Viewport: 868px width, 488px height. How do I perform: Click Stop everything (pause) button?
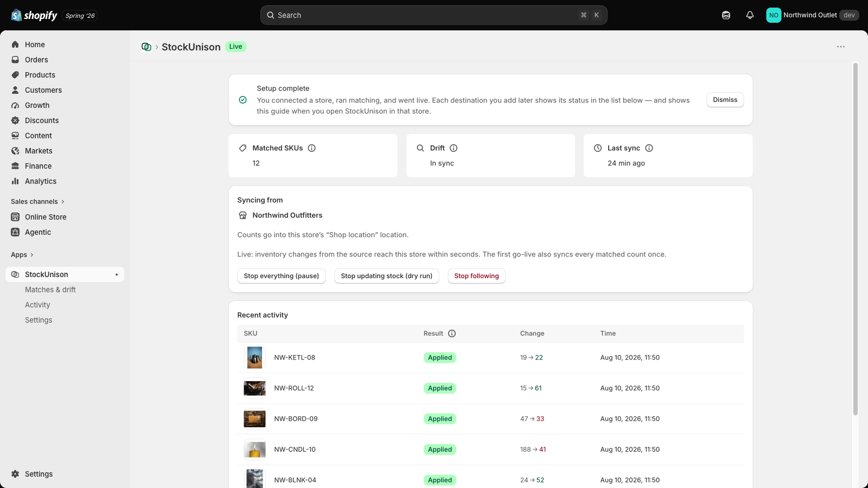point(282,276)
